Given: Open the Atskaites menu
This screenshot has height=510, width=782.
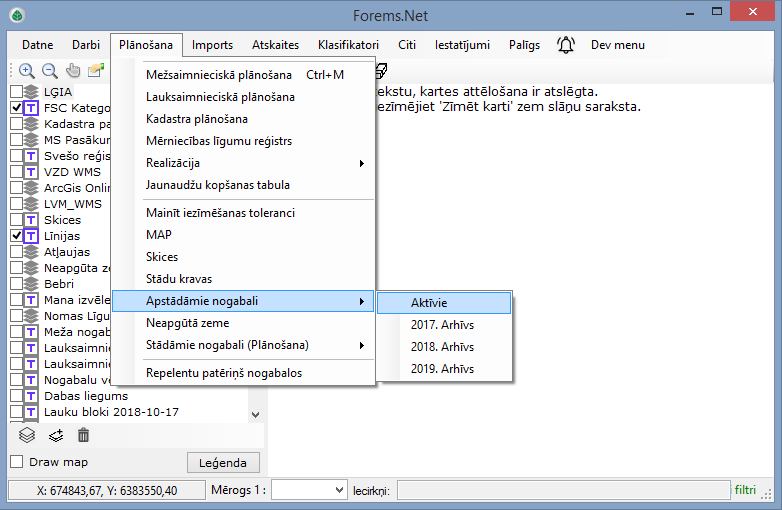Looking at the screenshot, I should (x=275, y=45).
